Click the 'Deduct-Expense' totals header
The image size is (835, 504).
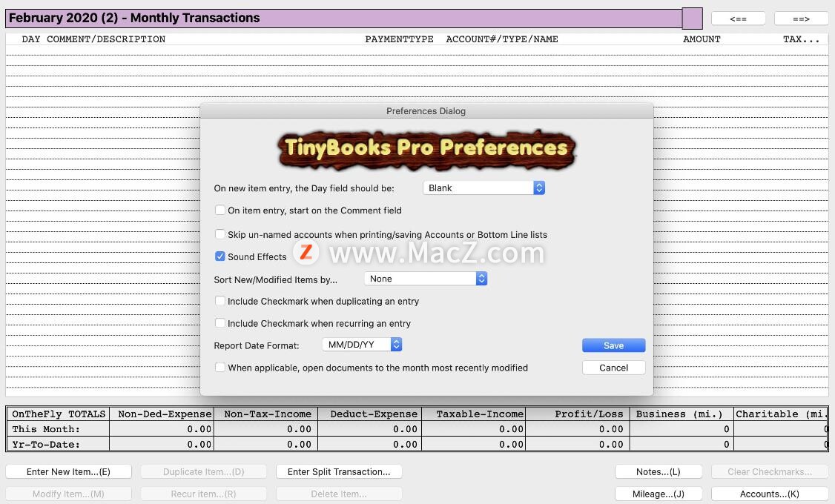pos(373,414)
